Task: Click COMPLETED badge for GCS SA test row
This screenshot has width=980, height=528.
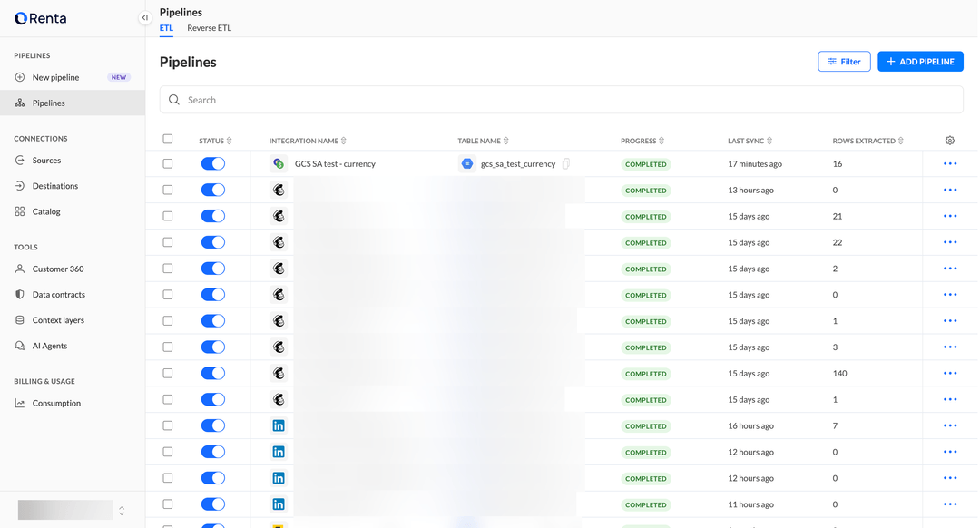Action: point(646,164)
